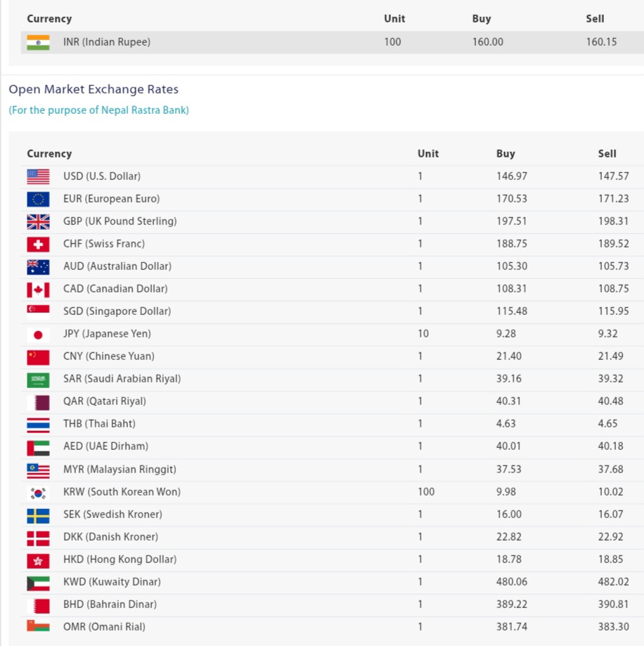This screenshot has width=644, height=646.
Task: Click the Swedish flag icon
Action: tap(38, 515)
